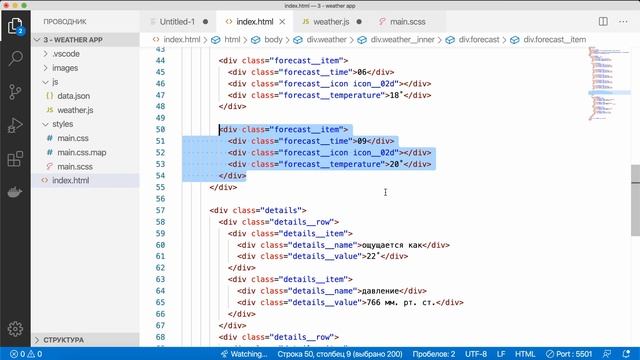Click the 'давление' text on line 64
The width and height of the screenshot is (640, 360).
point(380,291)
